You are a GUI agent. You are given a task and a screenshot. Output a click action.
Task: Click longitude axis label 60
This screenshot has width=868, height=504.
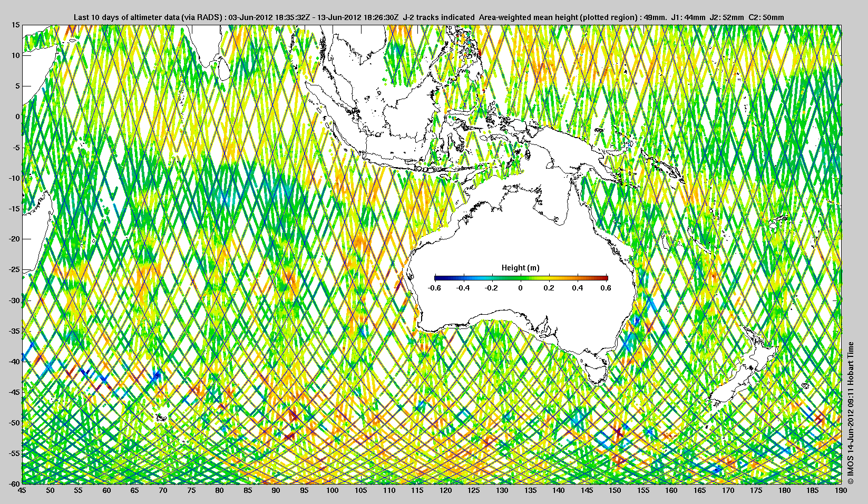(106, 490)
